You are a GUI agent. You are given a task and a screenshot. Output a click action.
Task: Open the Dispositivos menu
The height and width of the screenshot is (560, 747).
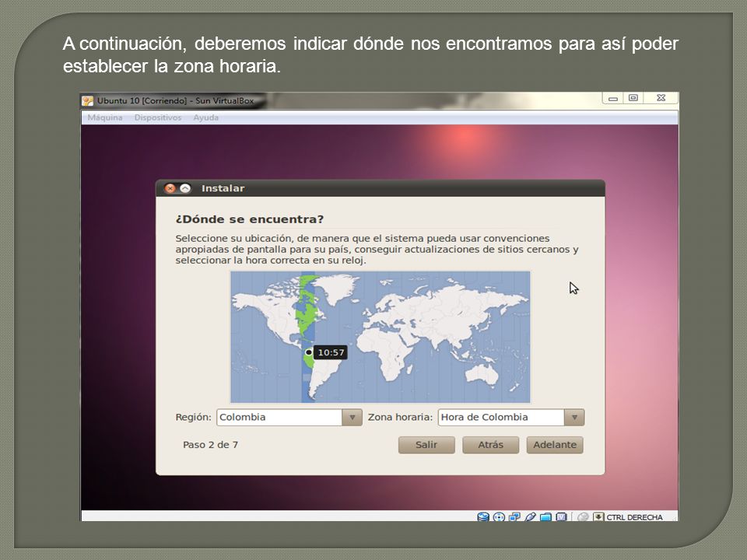coord(158,117)
